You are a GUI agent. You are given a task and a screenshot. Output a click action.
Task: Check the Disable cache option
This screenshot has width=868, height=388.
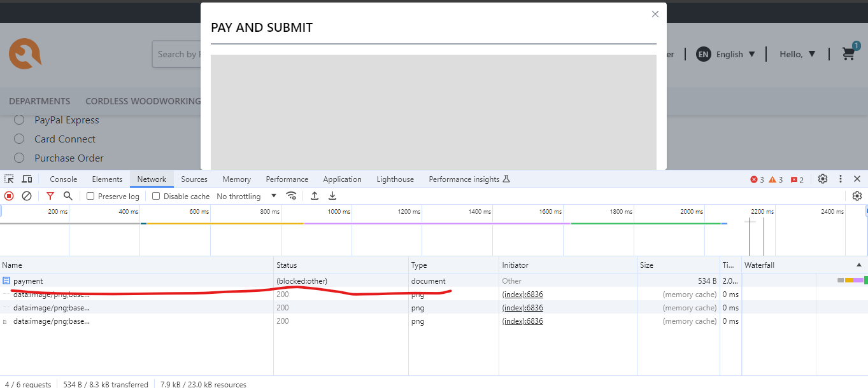point(156,196)
